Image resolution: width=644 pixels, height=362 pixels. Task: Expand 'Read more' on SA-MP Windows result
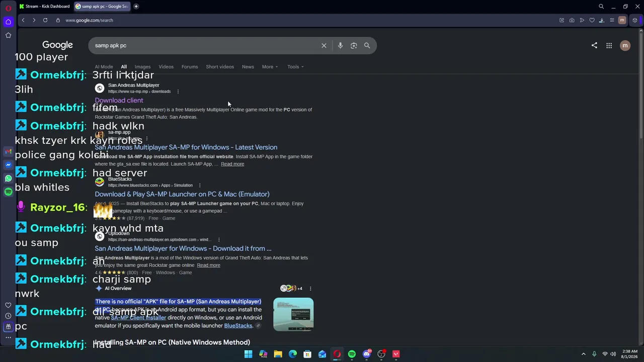click(232, 164)
